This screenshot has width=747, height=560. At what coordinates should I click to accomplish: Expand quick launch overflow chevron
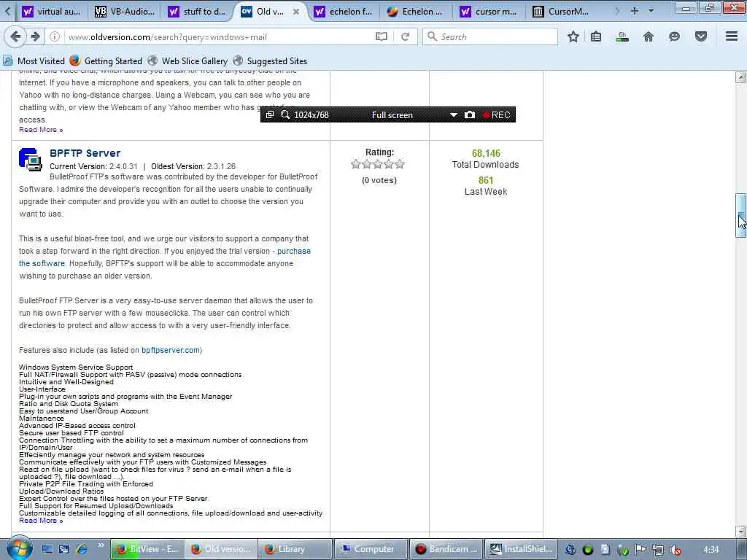coord(101,545)
